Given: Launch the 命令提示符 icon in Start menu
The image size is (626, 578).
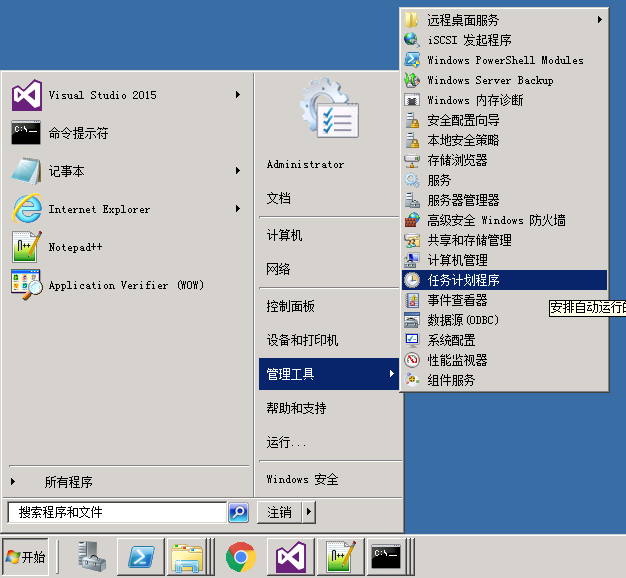Looking at the screenshot, I should 26,133.
